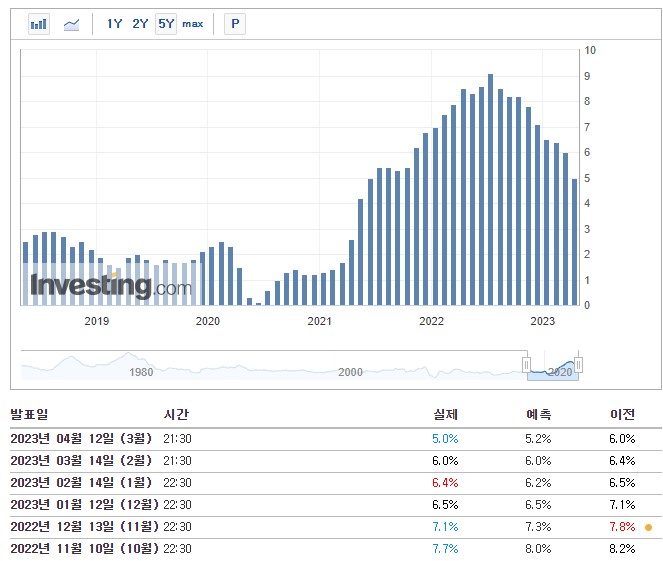This screenshot has width=663, height=561.
Task: Click the tallest bar near 9
Action: point(490,189)
